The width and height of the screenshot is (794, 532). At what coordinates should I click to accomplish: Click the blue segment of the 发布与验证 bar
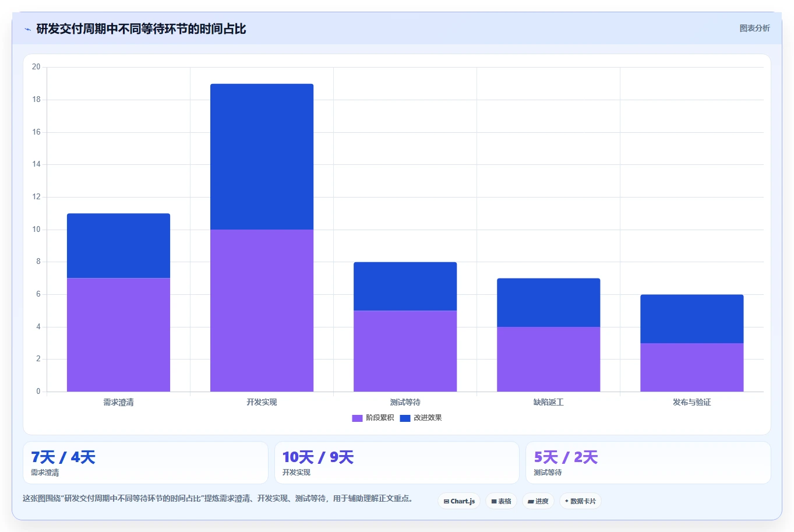(691, 319)
